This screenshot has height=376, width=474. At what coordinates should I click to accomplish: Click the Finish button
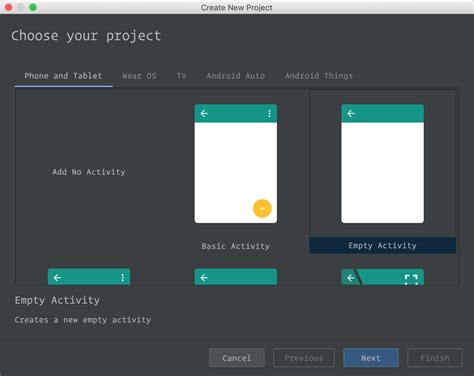435,358
